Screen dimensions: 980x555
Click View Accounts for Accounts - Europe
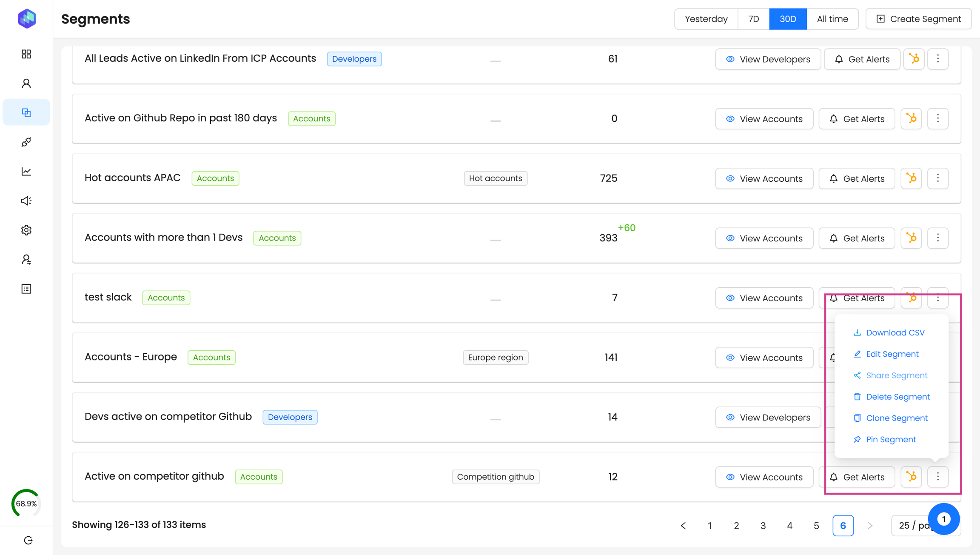pyautogui.click(x=764, y=358)
